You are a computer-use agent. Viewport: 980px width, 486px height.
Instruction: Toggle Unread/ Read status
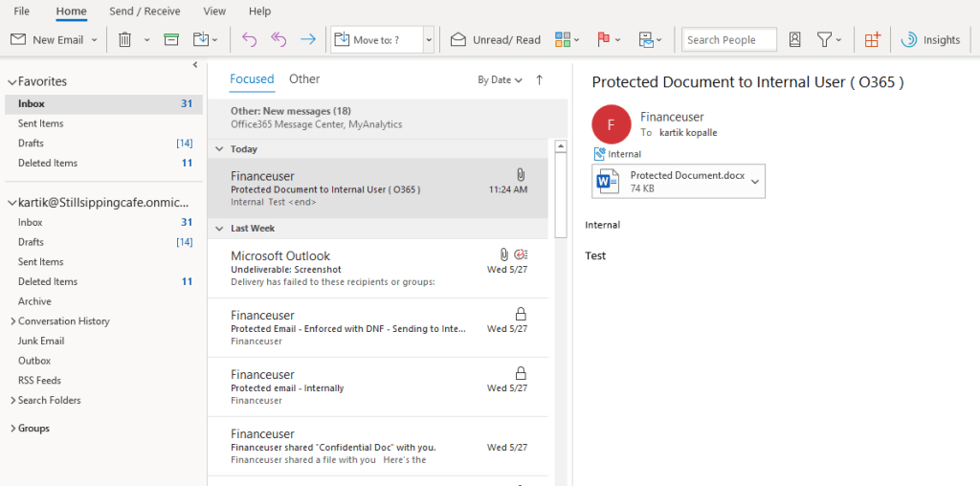(x=496, y=40)
